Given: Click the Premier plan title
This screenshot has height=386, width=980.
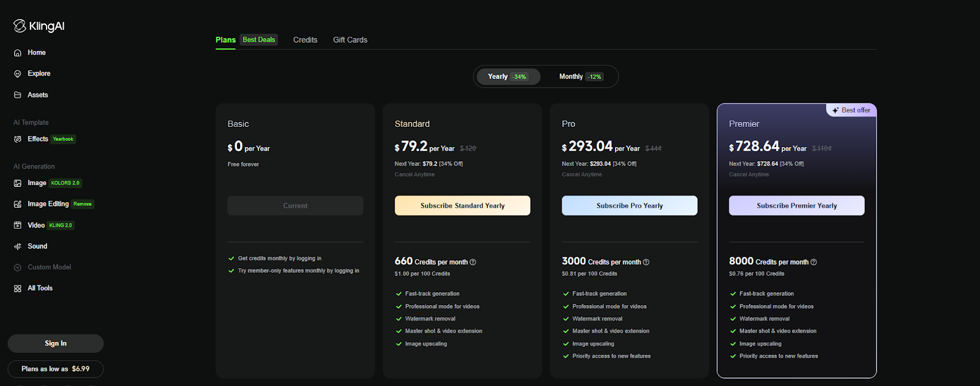Looking at the screenshot, I should tap(744, 124).
